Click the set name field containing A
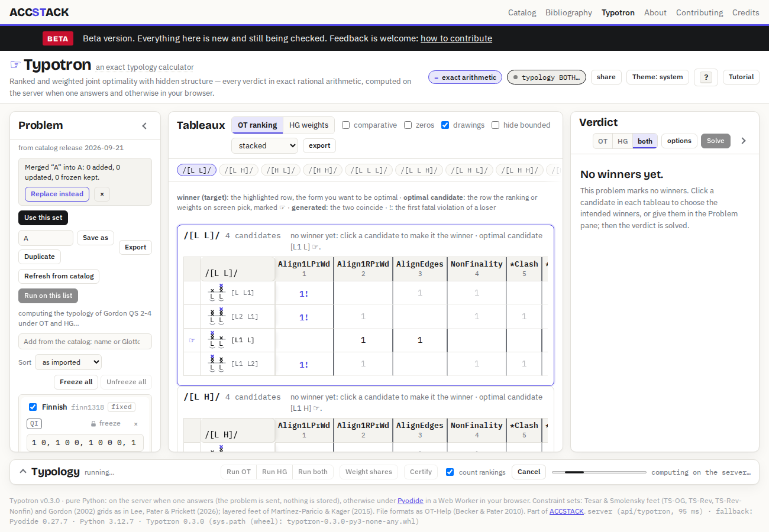 coord(46,238)
